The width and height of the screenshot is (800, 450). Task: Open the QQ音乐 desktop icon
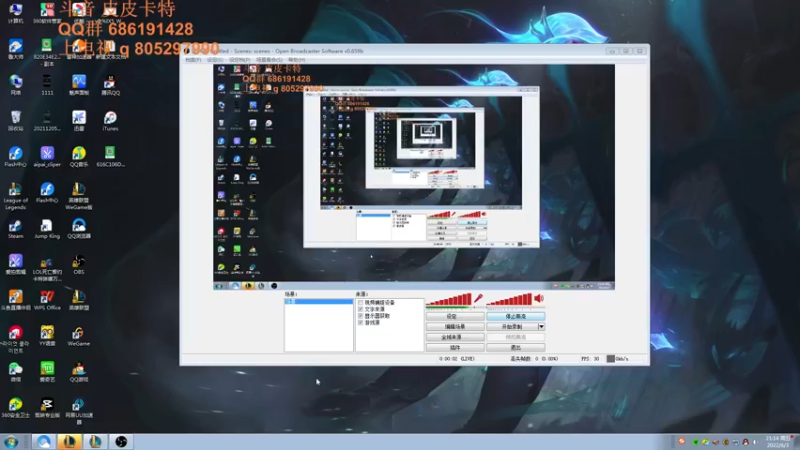tap(79, 157)
